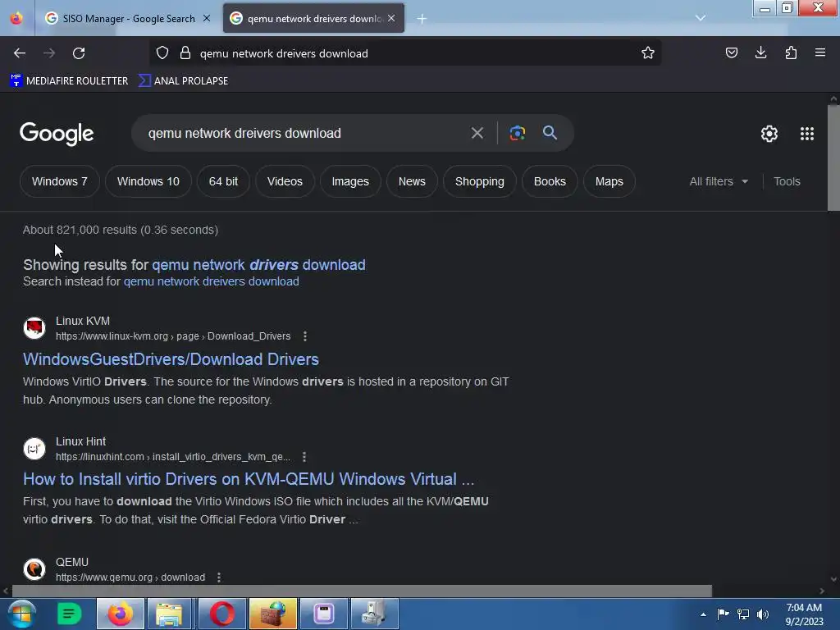Open the purple disk app in taskbar

323,614
